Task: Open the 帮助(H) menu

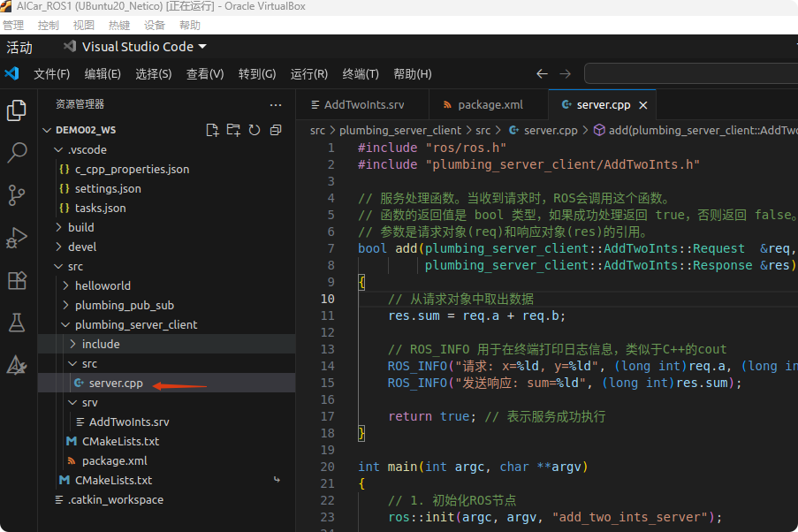Action: pos(412,74)
